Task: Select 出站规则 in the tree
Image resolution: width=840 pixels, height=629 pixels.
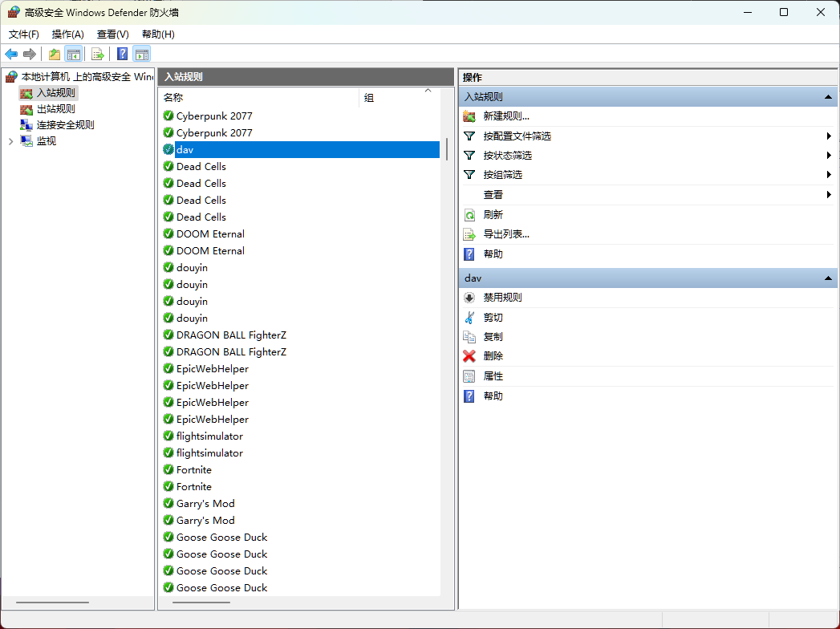Action: click(x=55, y=109)
